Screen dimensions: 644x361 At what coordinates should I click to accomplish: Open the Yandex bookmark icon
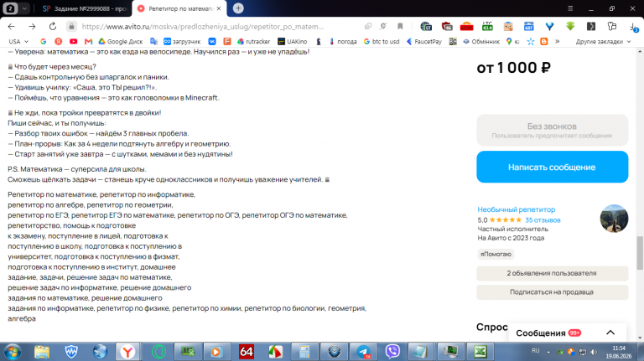[59, 41]
